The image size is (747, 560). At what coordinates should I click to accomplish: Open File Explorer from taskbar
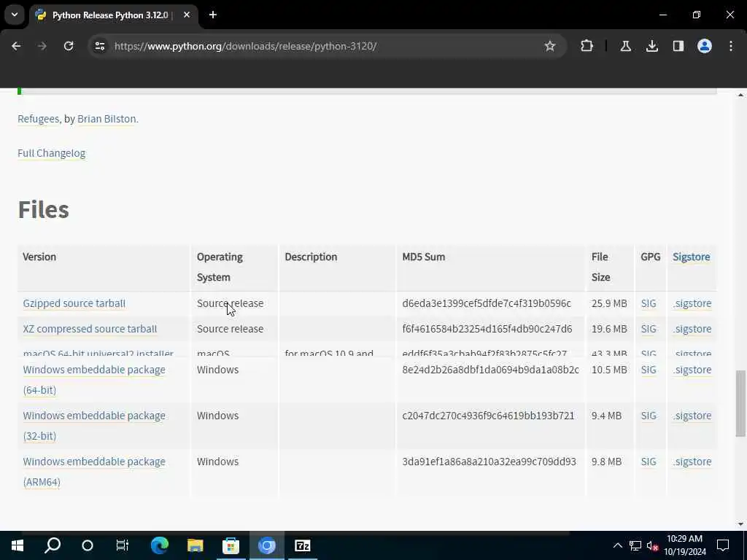pos(195,545)
